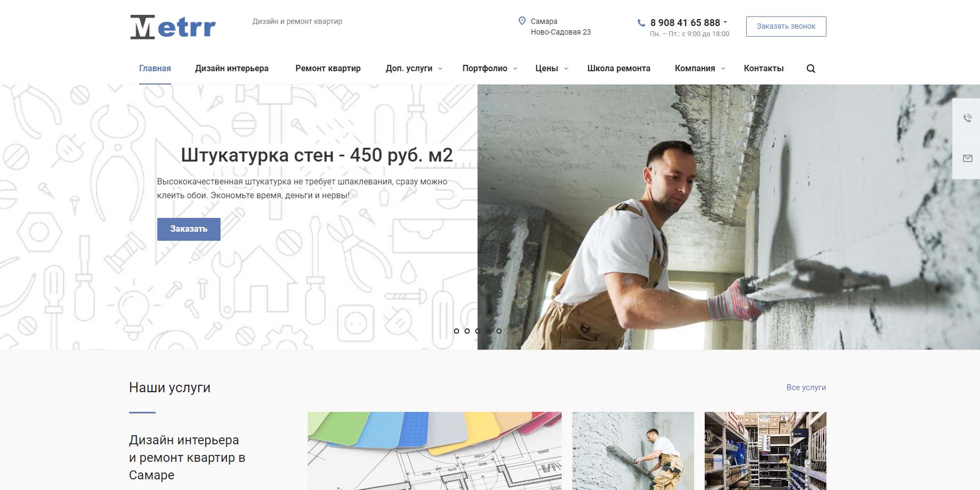
Task: Expand the Портфолио dropdown menu
Action: tap(489, 69)
